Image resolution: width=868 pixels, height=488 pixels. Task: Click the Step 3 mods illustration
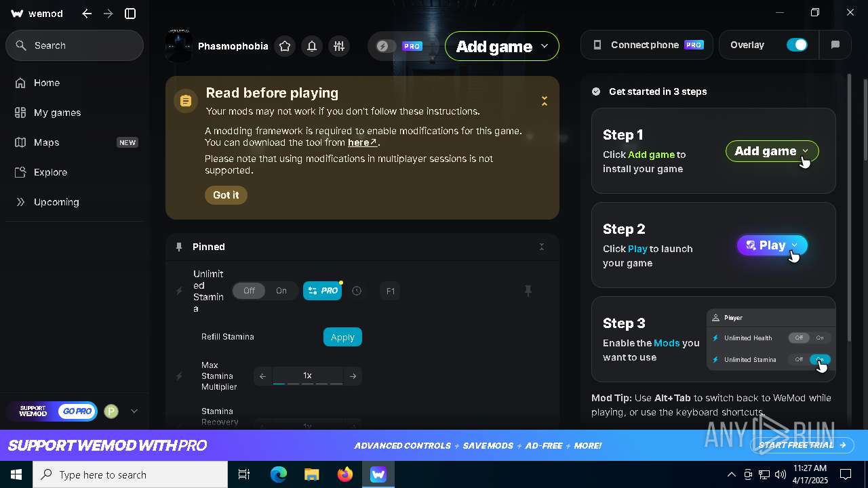[771, 340]
